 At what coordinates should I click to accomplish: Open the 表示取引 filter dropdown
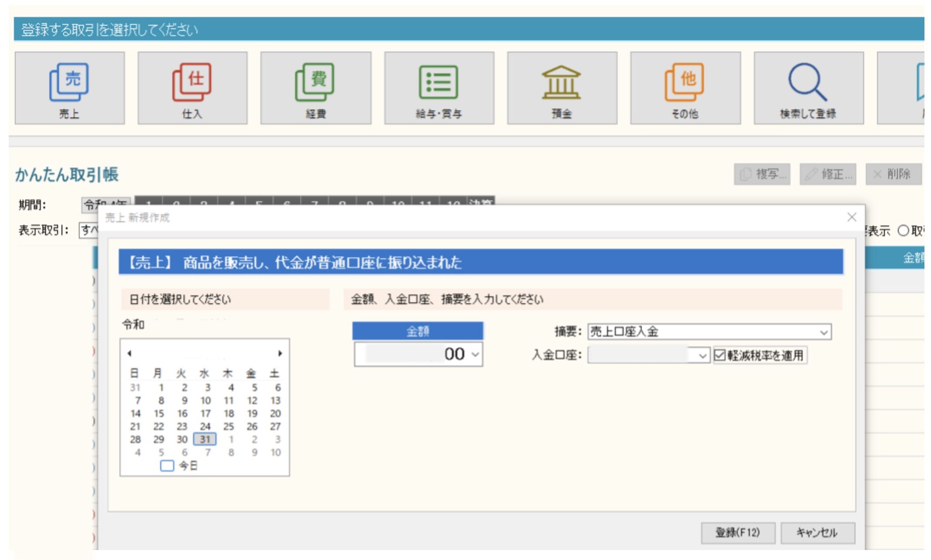point(89,230)
